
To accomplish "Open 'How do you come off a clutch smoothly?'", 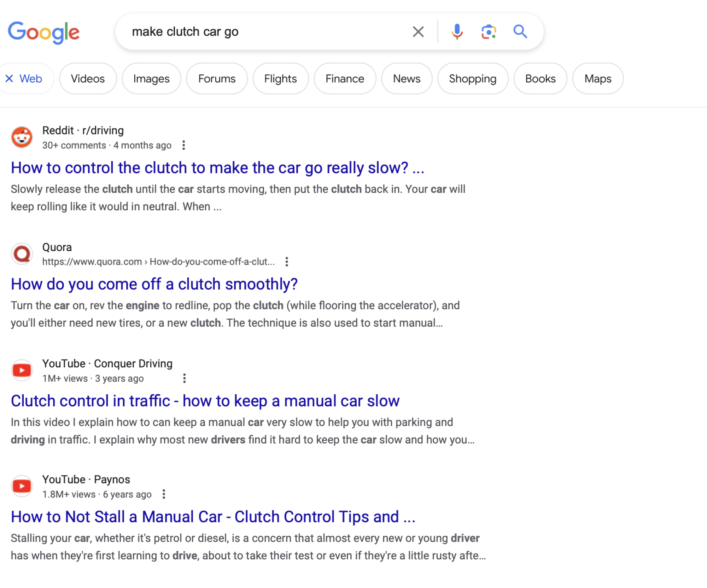I will tap(154, 284).
